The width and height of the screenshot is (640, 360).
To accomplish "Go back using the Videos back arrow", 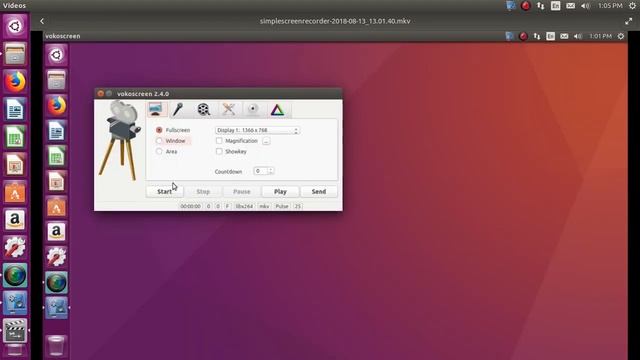I will (42, 21).
